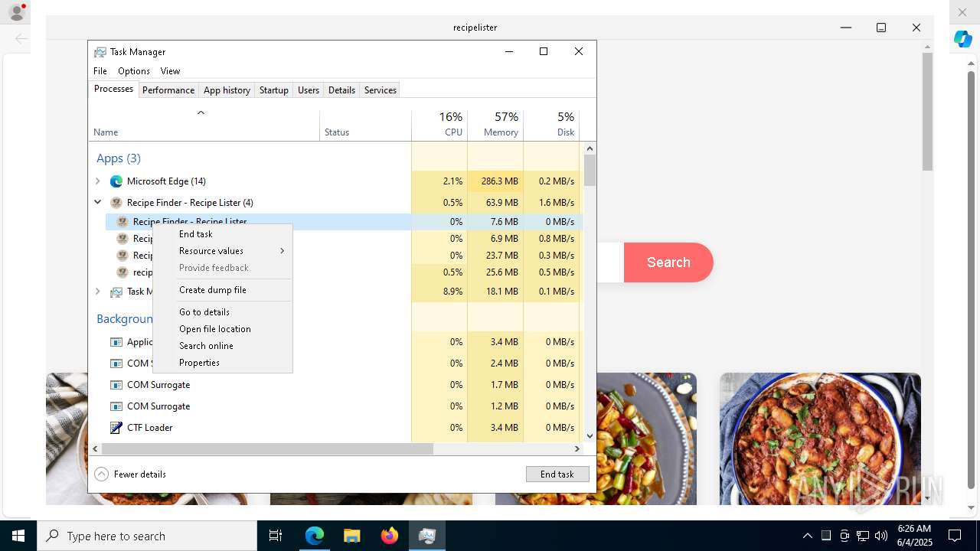Screen dimensions: 980x551
Task: Collapse the Recipe Finder process group
Action: tap(97, 203)
